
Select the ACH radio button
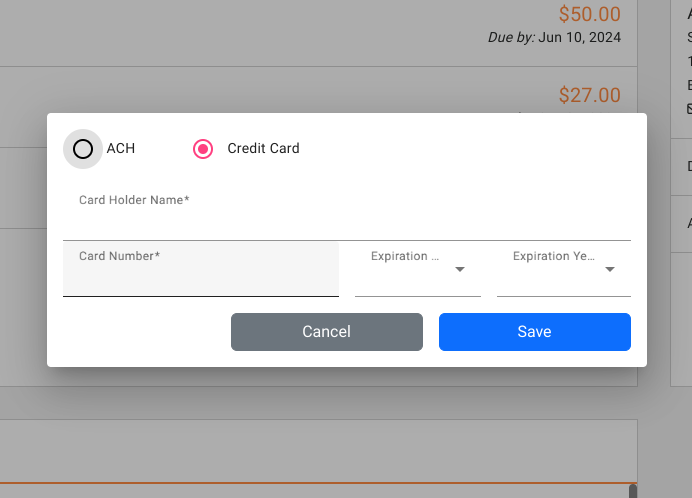(83, 149)
